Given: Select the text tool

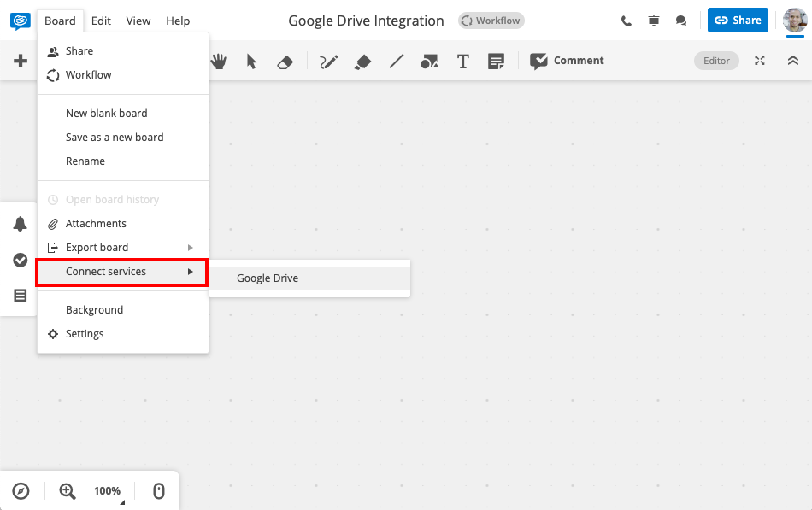Looking at the screenshot, I should pos(463,62).
